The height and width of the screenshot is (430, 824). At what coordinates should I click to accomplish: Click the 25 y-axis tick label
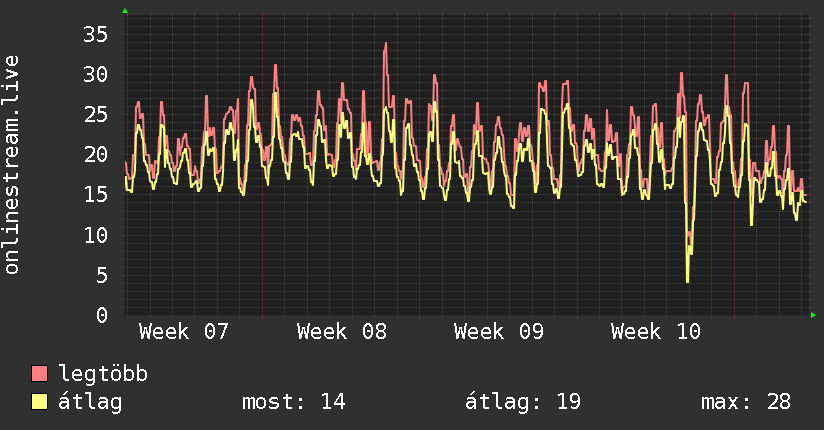click(95, 115)
